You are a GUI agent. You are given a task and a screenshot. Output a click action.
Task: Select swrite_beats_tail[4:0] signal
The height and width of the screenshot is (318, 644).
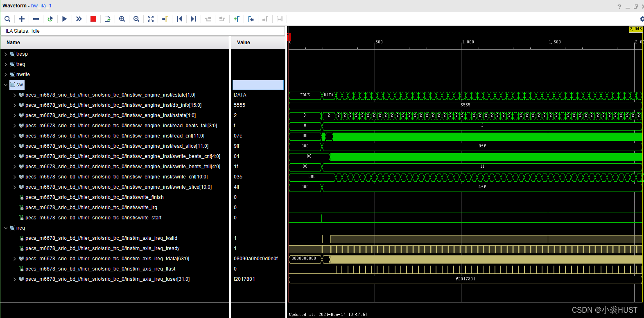(x=123, y=167)
